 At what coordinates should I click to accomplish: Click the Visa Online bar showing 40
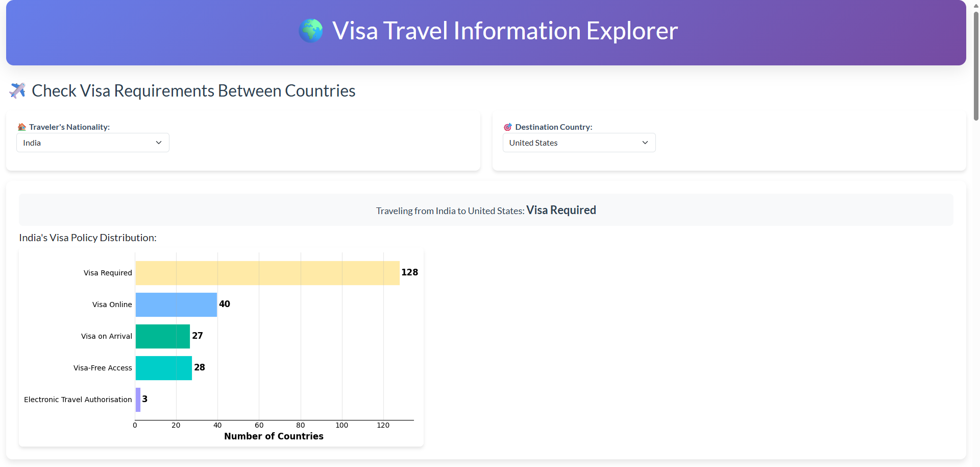coord(176,304)
